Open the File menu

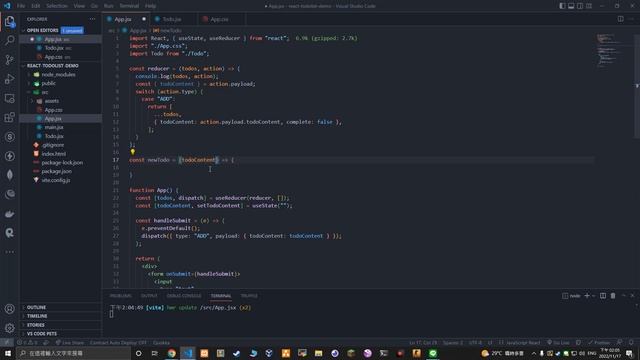point(21,6)
